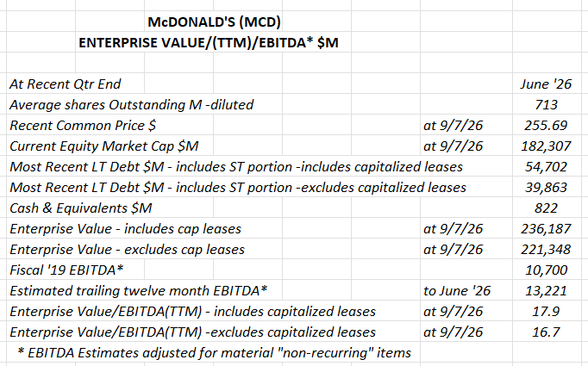Select the 221,348 enterprise value cell
588x366 pixels.
click(546, 249)
